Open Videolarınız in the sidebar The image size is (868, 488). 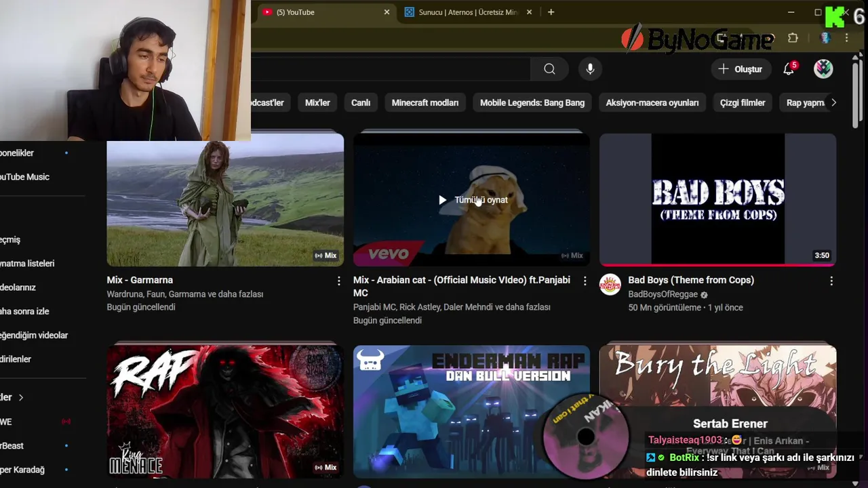[x=18, y=287]
